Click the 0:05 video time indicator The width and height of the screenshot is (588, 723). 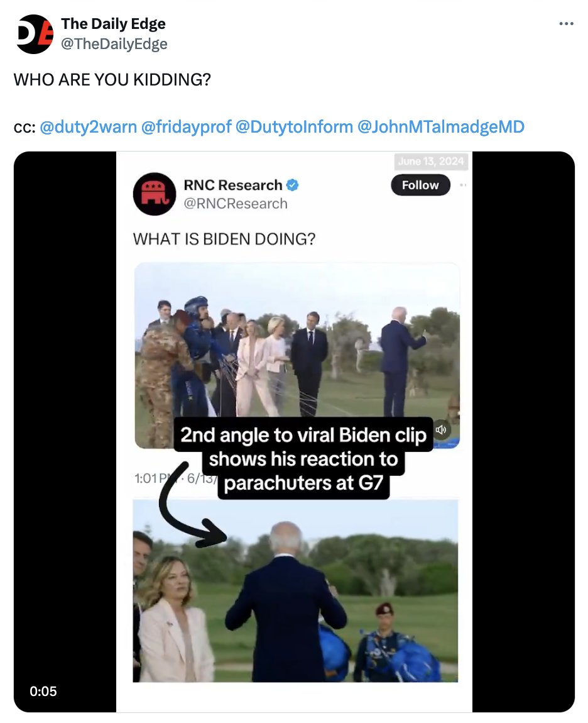pos(43,692)
